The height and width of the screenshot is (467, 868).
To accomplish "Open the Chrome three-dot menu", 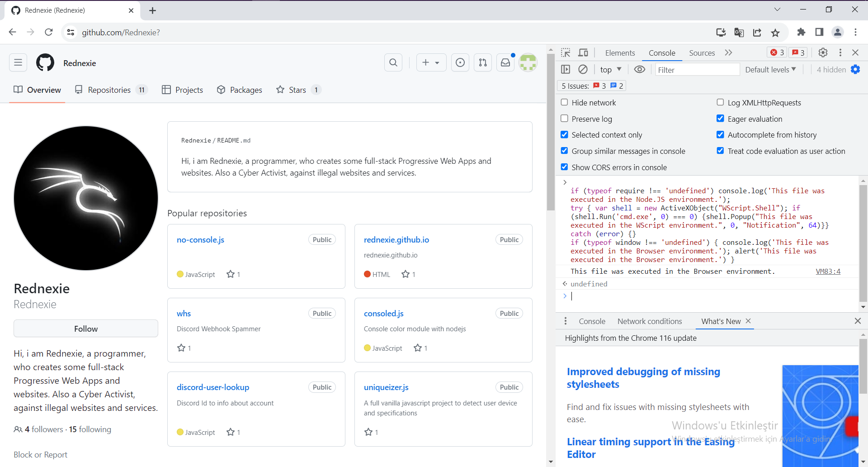I will click(855, 32).
